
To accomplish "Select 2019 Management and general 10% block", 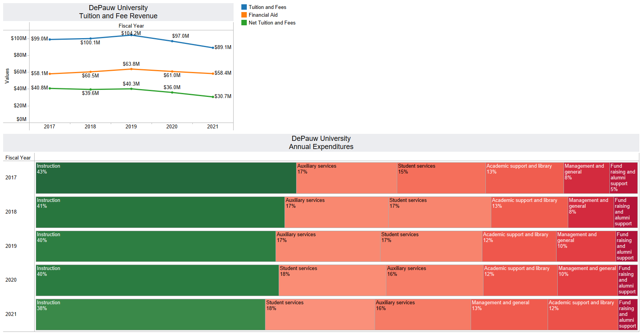I will pyautogui.click(x=586, y=246).
